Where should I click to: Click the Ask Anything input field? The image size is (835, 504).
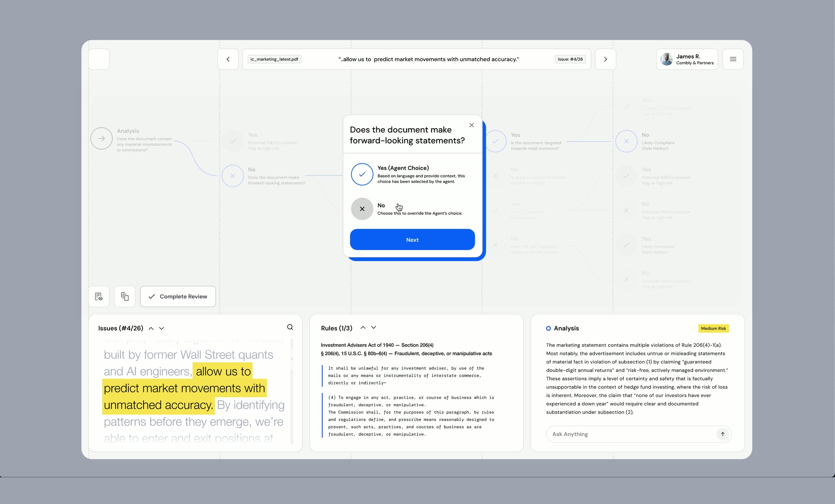tap(631, 434)
